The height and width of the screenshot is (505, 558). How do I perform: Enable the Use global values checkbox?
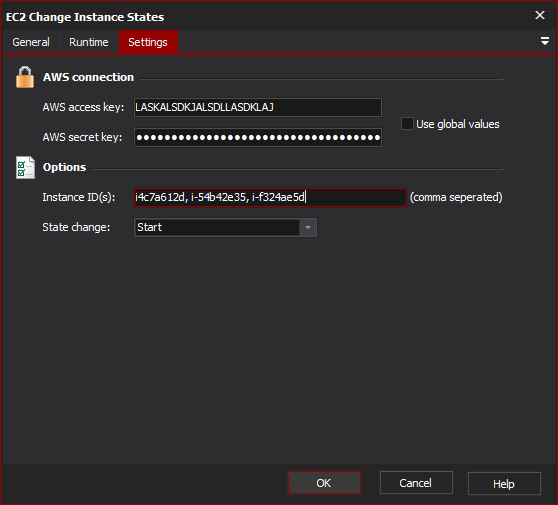pos(407,124)
